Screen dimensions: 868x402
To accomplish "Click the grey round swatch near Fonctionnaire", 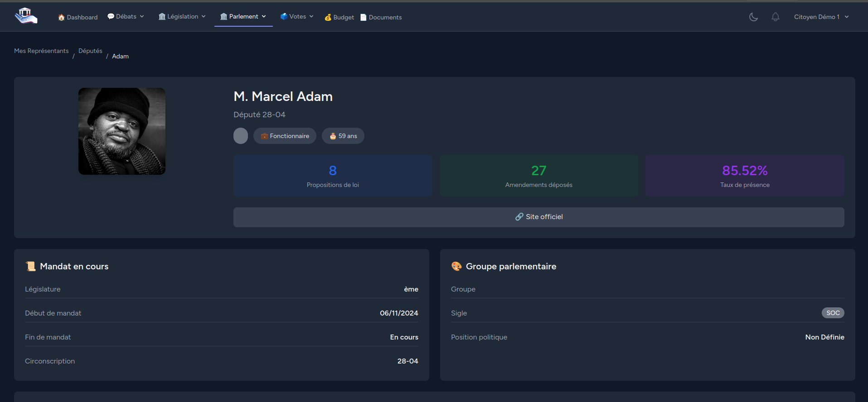I will click(241, 136).
